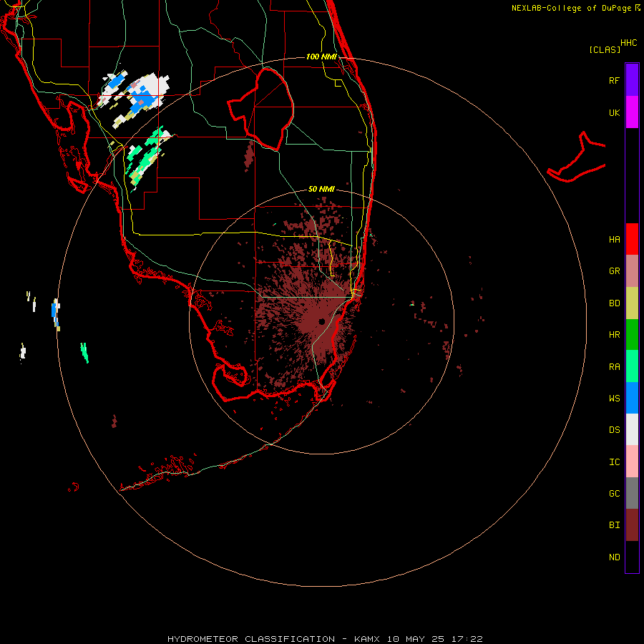
Task: Click the GR legend label
Action: (614, 271)
